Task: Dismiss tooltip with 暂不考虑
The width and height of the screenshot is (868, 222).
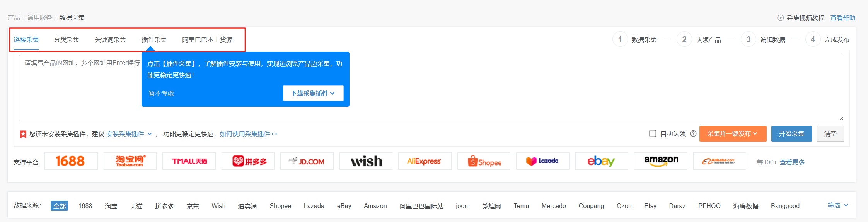Action: click(x=161, y=93)
